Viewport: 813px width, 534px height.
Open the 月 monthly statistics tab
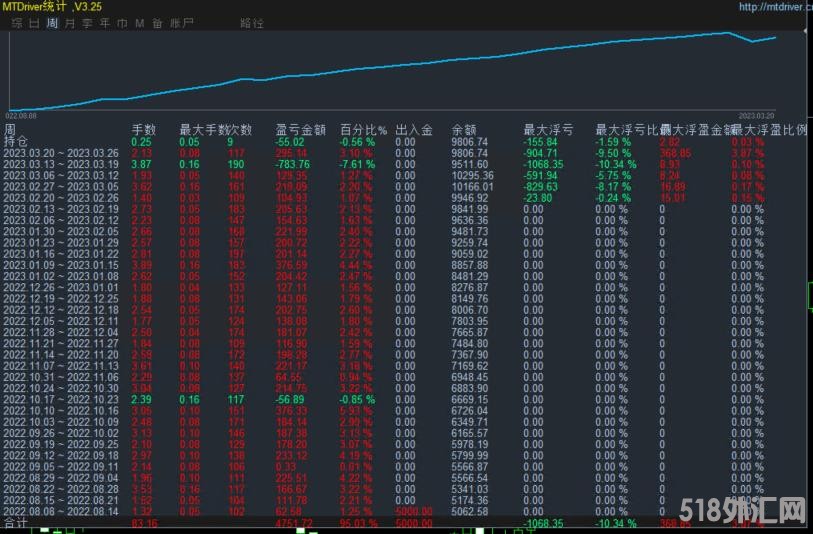(69, 22)
